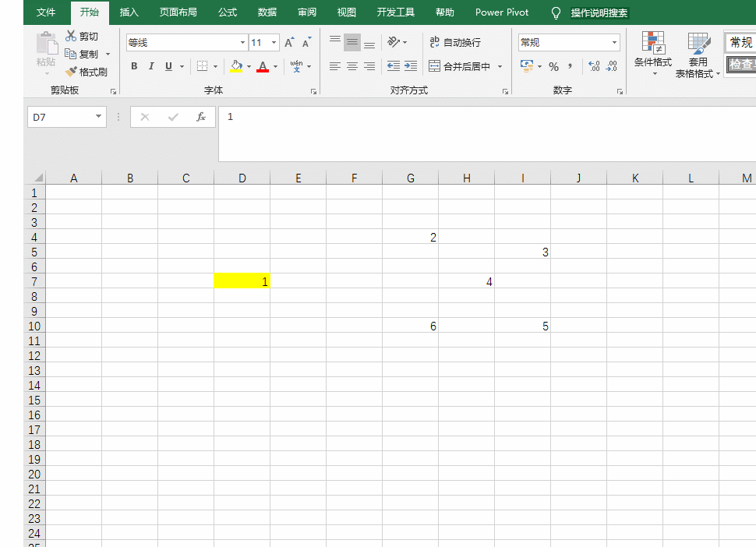
Task: Apply cell borders icon
Action: coord(203,66)
